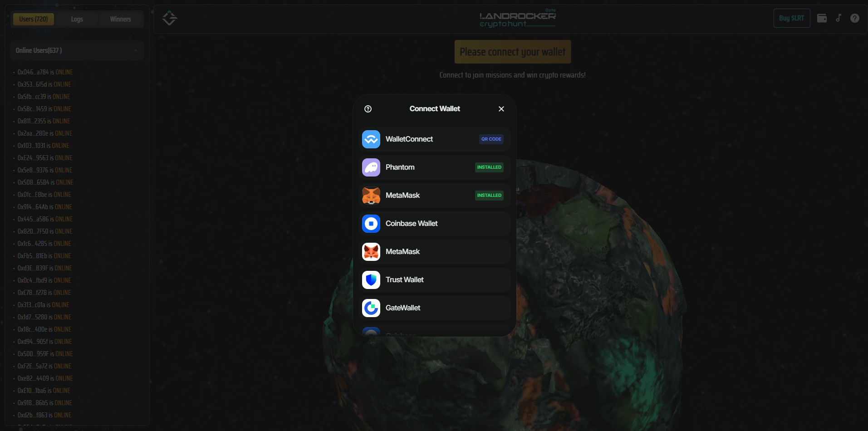Screen dimensions: 868x431
Task: Click the second MetaMask fox icon
Action: (x=371, y=252)
